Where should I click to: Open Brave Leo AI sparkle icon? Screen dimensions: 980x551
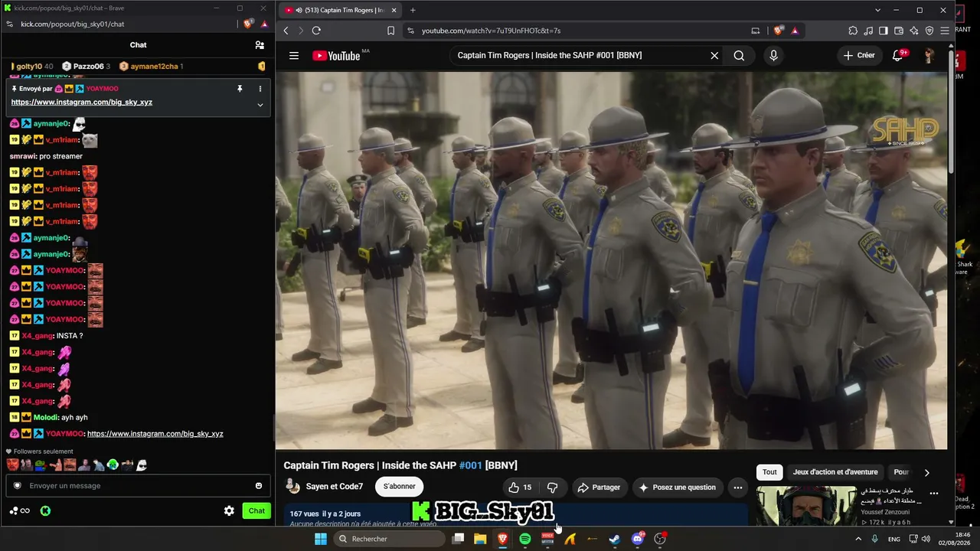(914, 31)
